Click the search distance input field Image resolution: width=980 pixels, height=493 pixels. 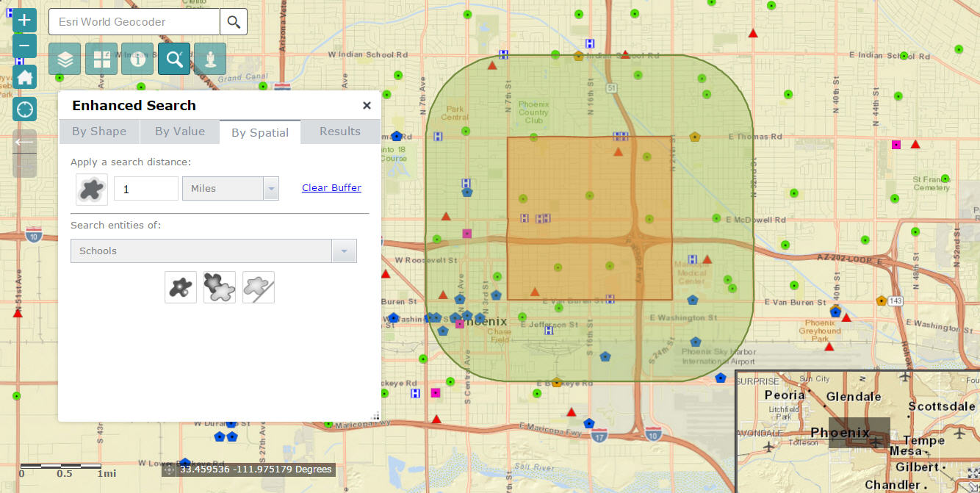point(145,189)
